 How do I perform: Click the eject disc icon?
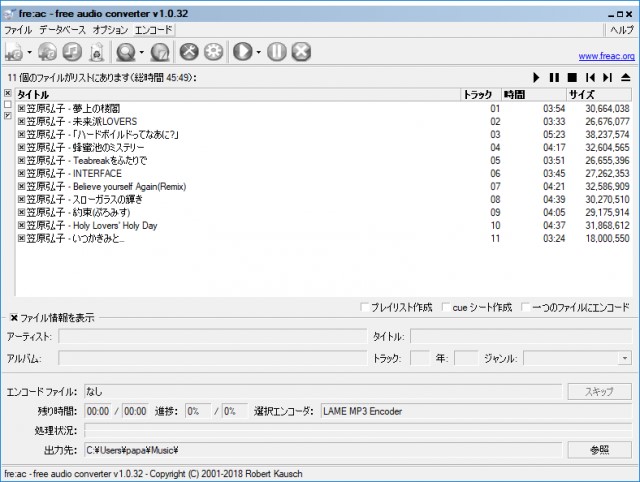pos(626,78)
